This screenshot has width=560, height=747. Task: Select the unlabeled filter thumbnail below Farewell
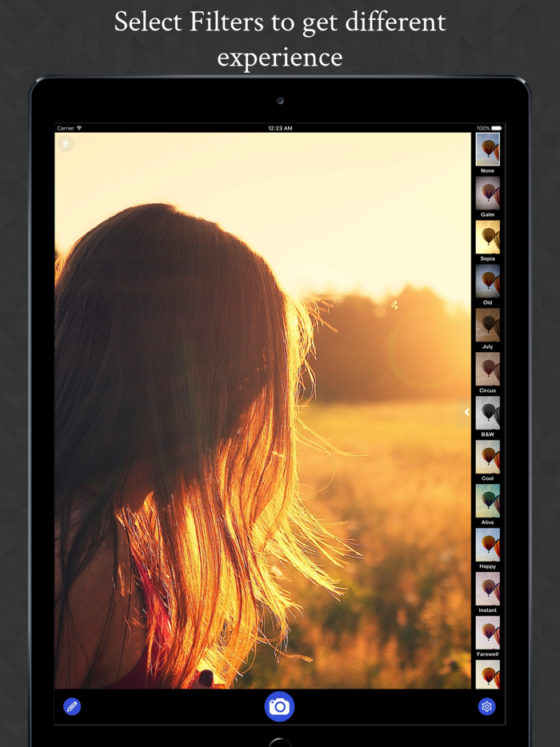pyautogui.click(x=487, y=674)
